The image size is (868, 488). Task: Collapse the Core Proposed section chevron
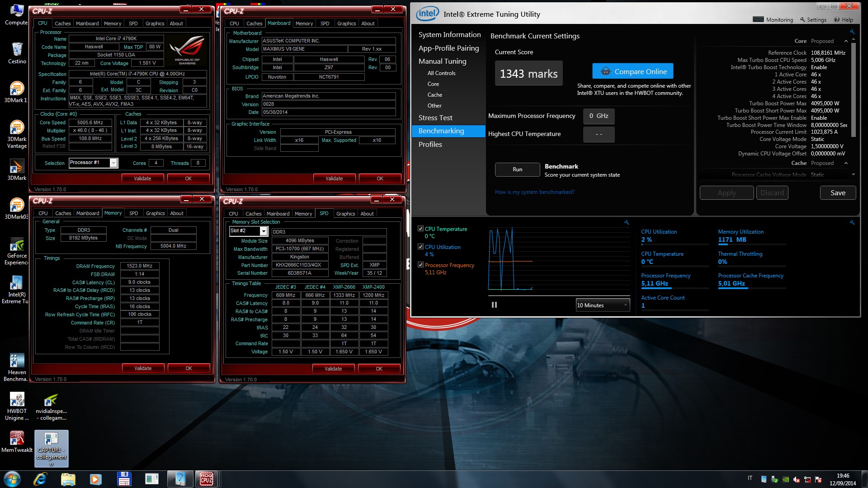coord(846,41)
